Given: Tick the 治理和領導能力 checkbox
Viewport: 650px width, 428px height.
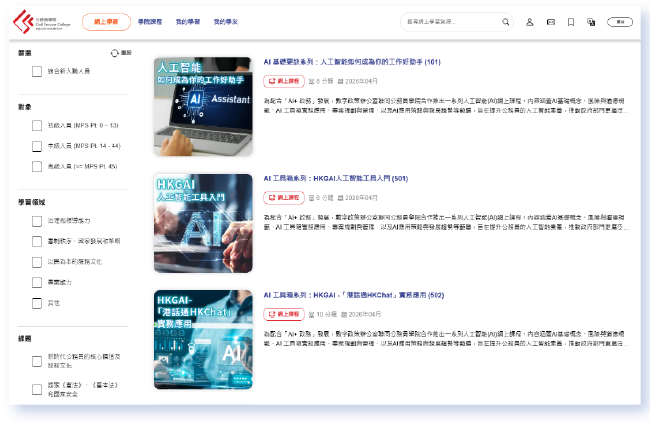Looking at the screenshot, I should 37,221.
